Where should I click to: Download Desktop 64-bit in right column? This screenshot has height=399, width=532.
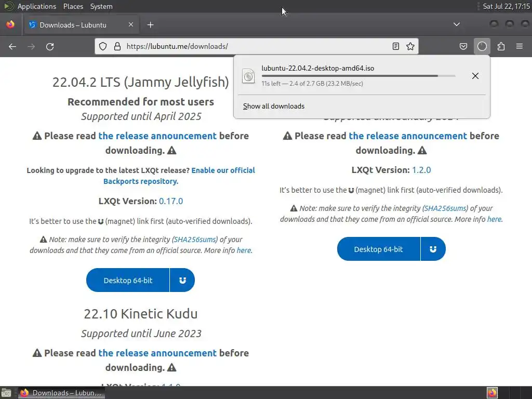pos(378,249)
